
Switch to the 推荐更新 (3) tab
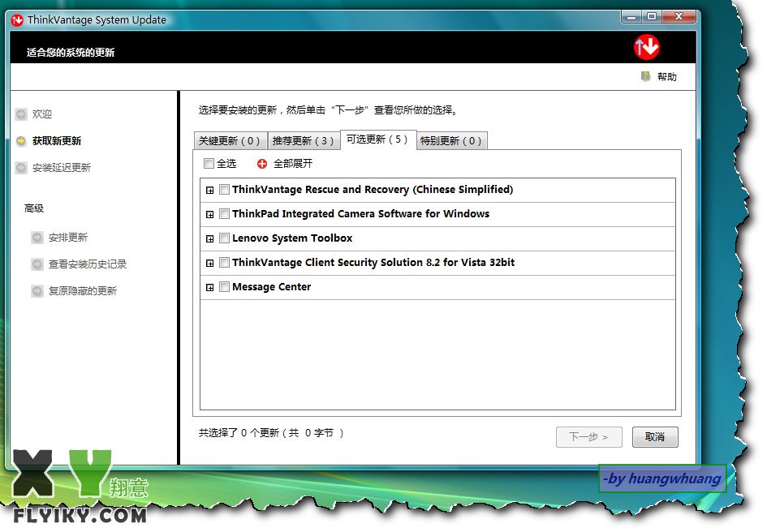pos(304,141)
